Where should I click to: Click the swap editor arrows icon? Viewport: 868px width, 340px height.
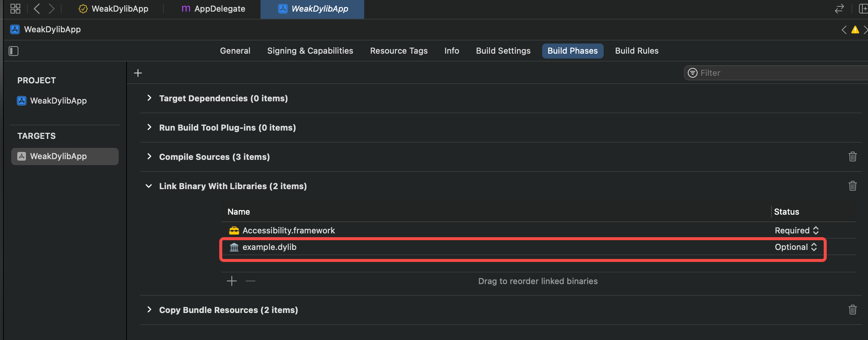click(839, 9)
